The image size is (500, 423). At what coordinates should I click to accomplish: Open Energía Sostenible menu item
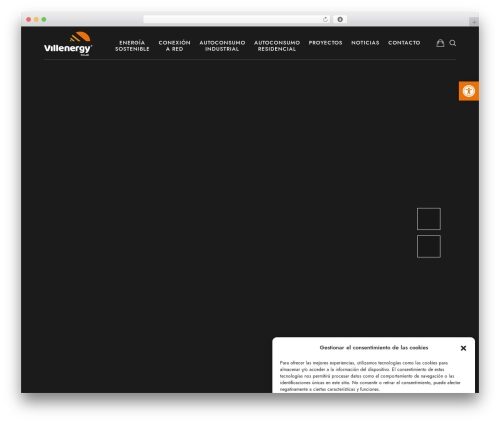pyautogui.click(x=132, y=46)
